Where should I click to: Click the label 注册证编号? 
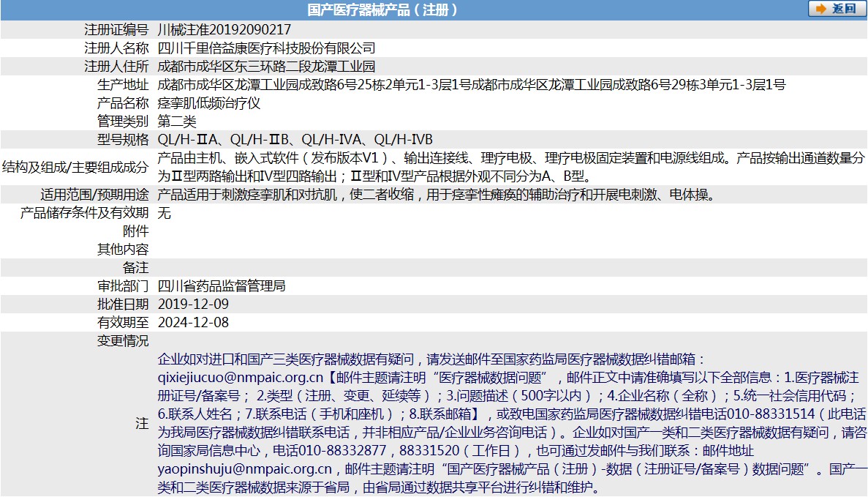[x=116, y=30]
